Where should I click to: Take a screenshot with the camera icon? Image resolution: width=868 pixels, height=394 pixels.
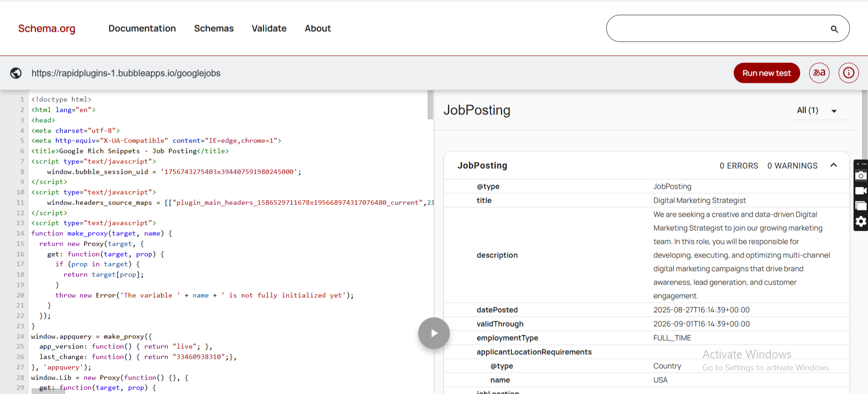[x=861, y=176]
